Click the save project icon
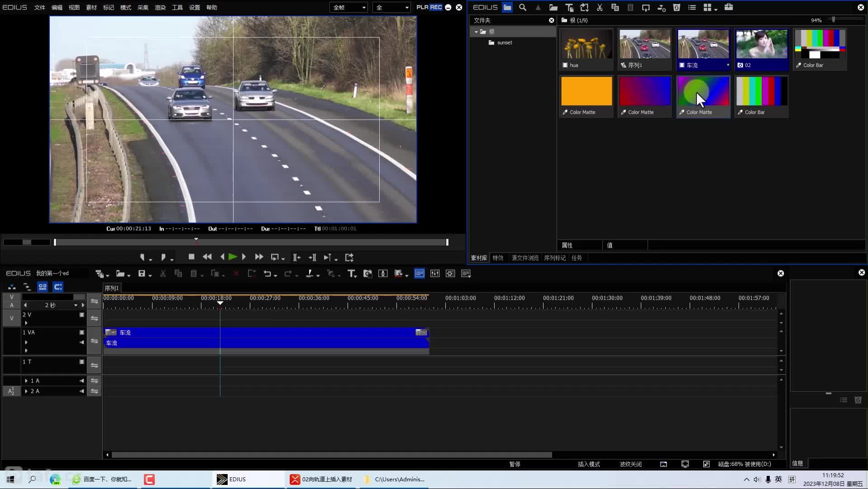Image resolution: width=868 pixels, height=489 pixels. click(142, 273)
